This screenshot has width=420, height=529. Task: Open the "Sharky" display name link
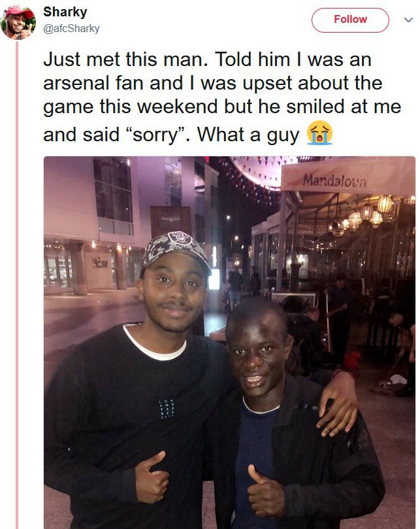pyautogui.click(x=65, y=12)
